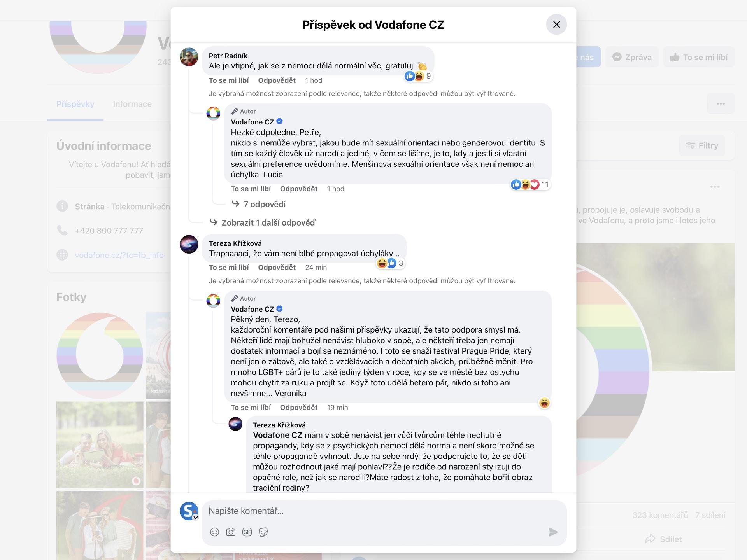The image size is (747, 560).
Task: Open the GIF picker icon
Action: coord(247,532)
